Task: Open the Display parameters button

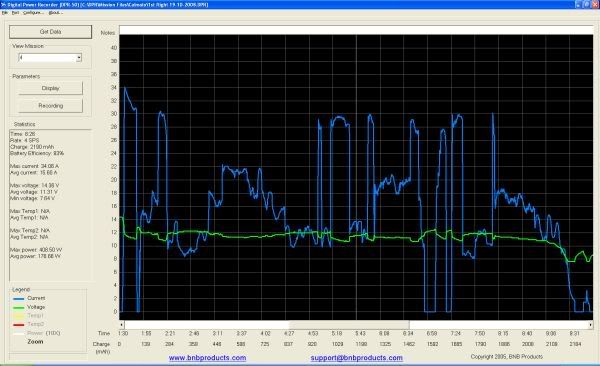Action: [x=51, y=88]
